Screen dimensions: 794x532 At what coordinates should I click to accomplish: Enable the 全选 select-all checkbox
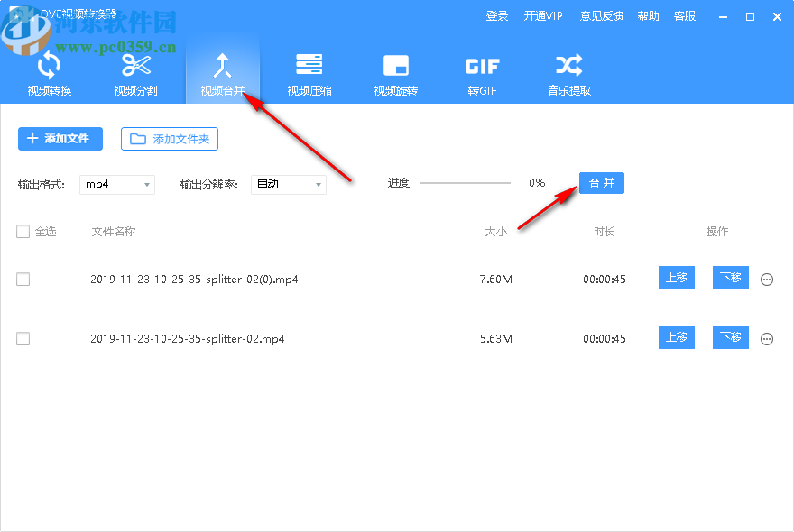(x=23, y=231)
